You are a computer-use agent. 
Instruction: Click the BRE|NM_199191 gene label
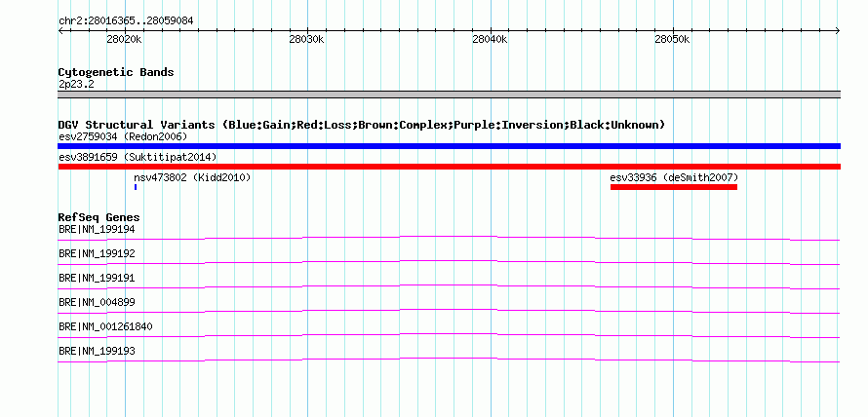[97, 278]
